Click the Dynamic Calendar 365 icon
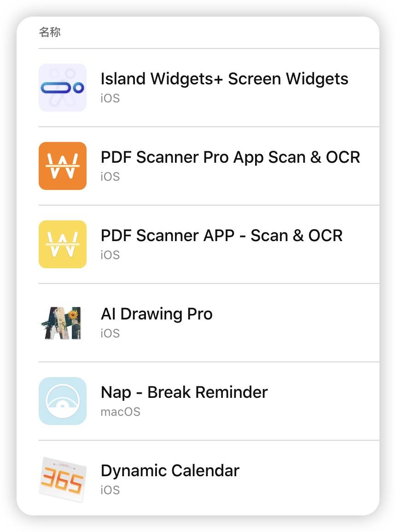The width and height of the screenshot is (396, 532). pyautogui.click(x=62, y=479)
